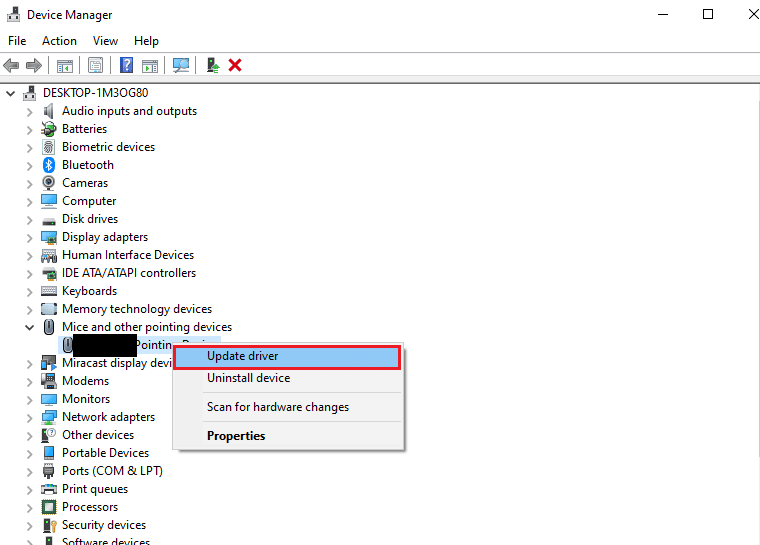Expand the Monitors node
This screenshot has height=545, width=760.
(29, 400)
